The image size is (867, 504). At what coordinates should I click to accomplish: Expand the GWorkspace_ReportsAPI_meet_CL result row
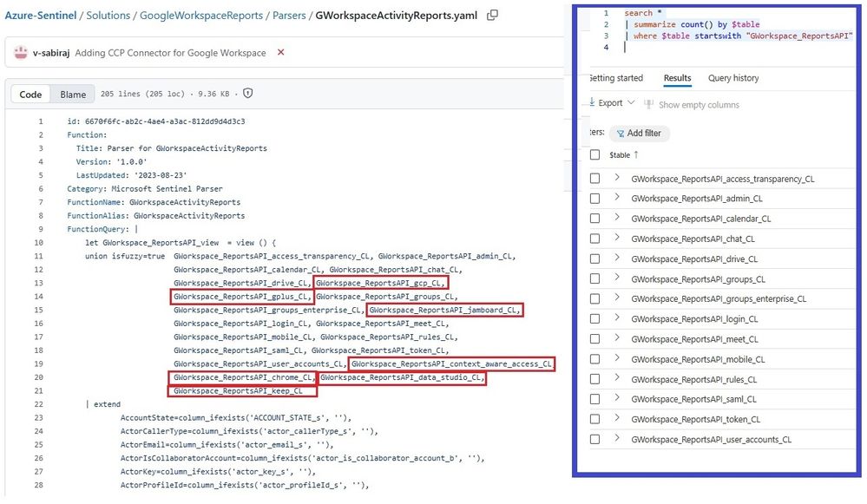click(x=617, y=338)
